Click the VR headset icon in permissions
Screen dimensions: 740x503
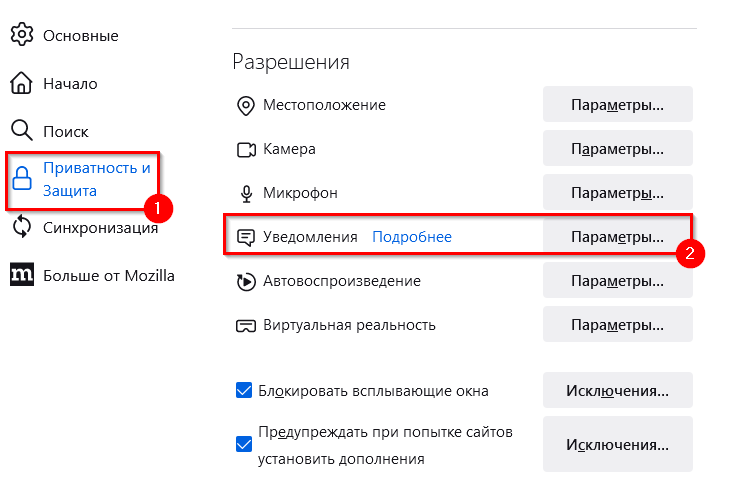[245, 325]
